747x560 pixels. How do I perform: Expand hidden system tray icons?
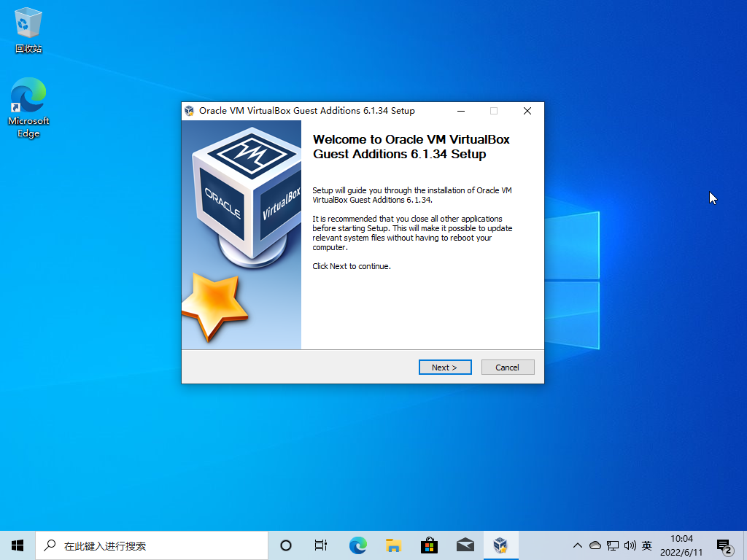click(x=577, y=545)
